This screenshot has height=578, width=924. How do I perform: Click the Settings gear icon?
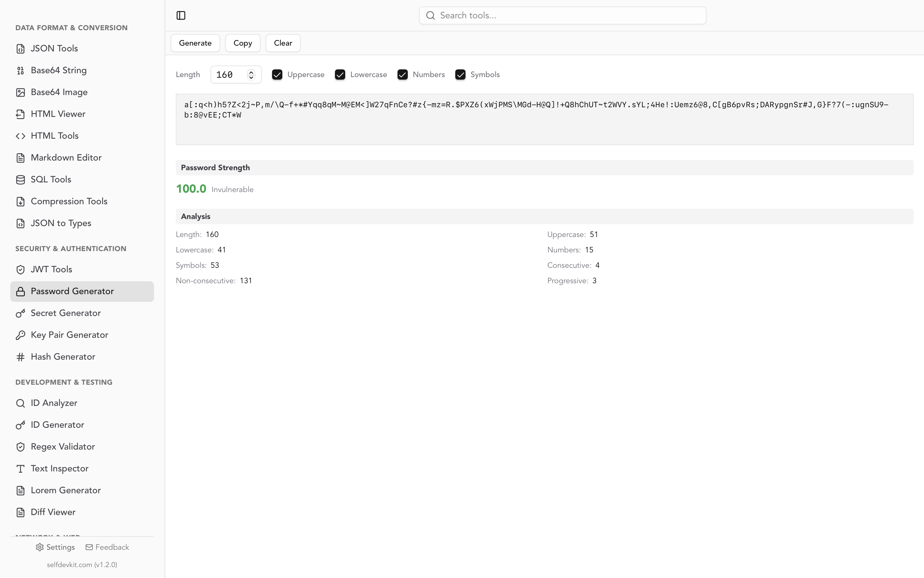point(40,547)
